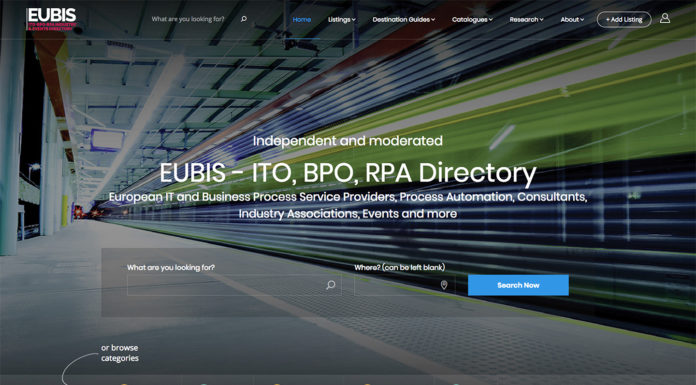Image resolution: width=696 pixels, height=385 pixels.
Task: Click the 'Independent and moderated' tagline
Action: (348, 141)
